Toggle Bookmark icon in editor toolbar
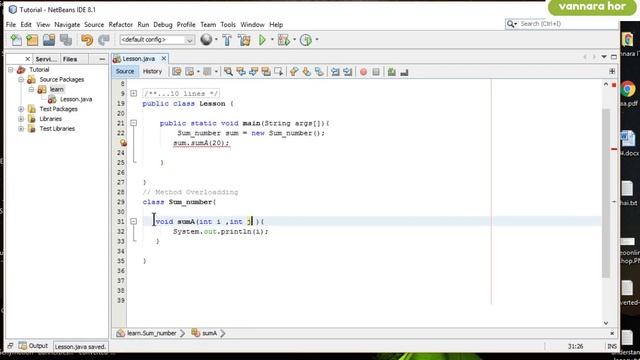Image resolution: width=640 pixels, height=360 pixels. (x=319, y=72)
